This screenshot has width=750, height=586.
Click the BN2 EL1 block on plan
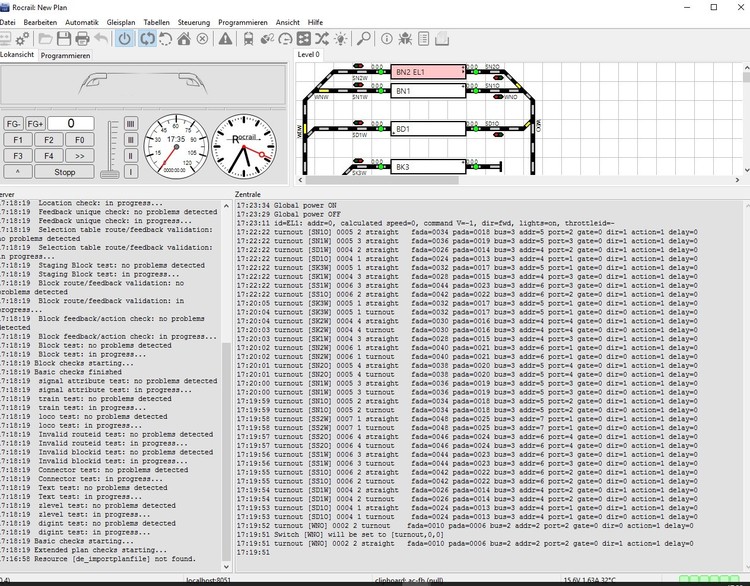428,73
